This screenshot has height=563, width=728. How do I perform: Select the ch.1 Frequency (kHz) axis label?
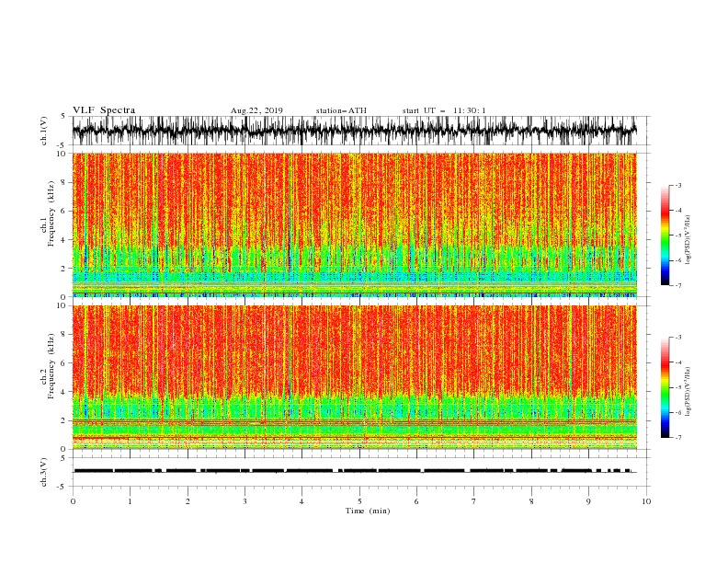[x=48, y=224]
